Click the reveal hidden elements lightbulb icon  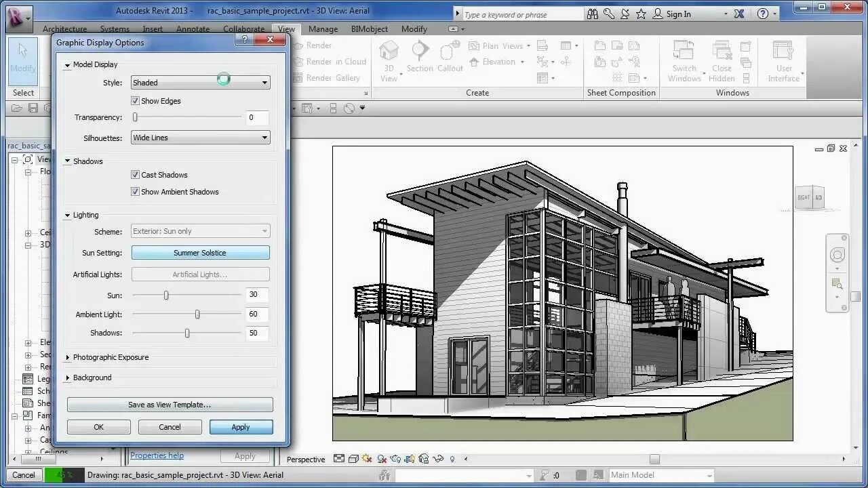(x=452, y=459)
